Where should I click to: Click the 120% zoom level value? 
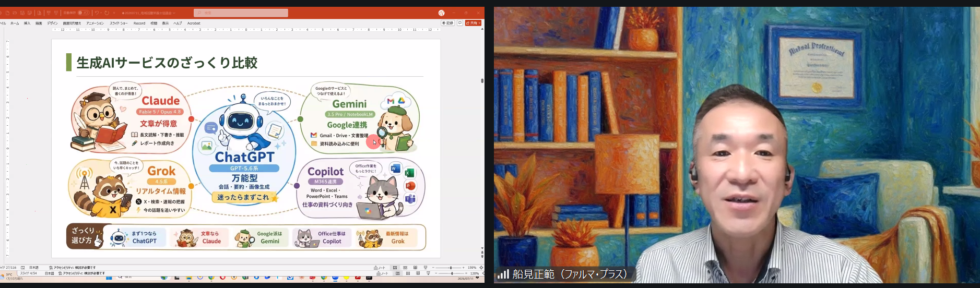[475, 273]
